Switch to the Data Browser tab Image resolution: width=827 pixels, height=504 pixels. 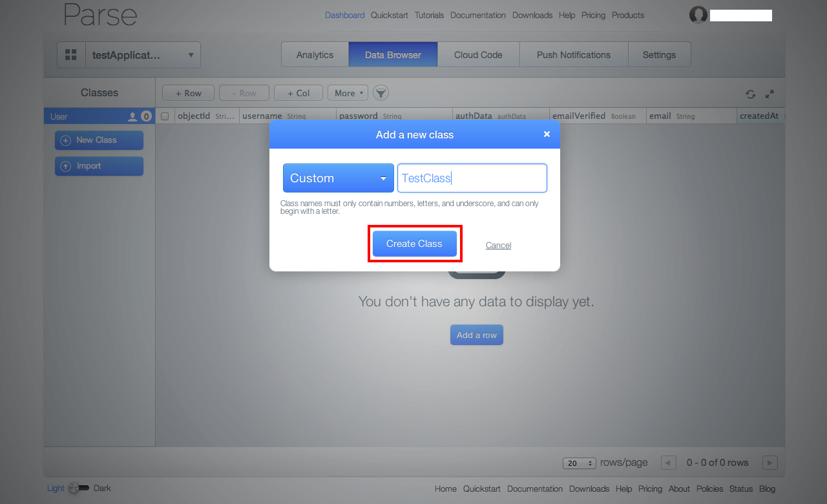tap(393, 55)
